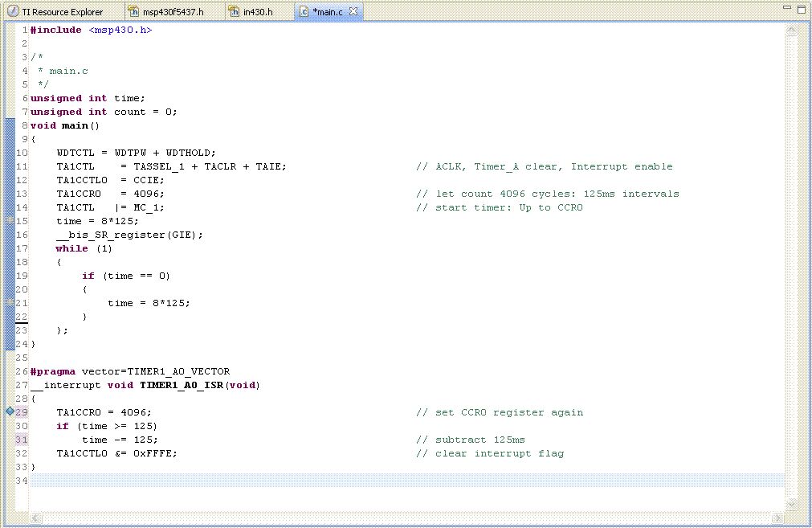Click line number 31 in the gutter
The width and height of the screenshot is (812, 528).
22,440
